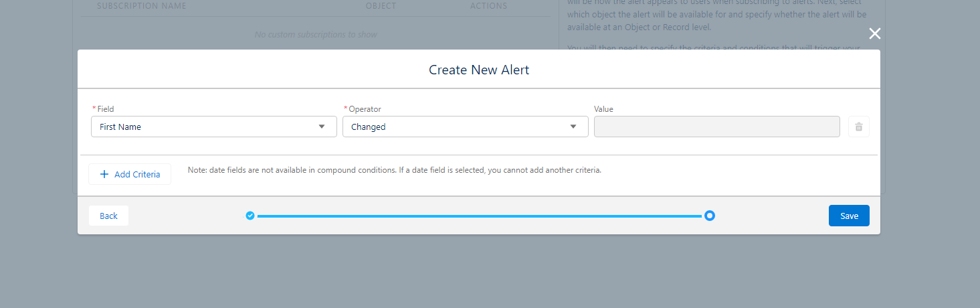The height and width of the screenshot is (308, 980).
Task: Delete the criteria row with trash icon
Action: click(x=859, y=127)
